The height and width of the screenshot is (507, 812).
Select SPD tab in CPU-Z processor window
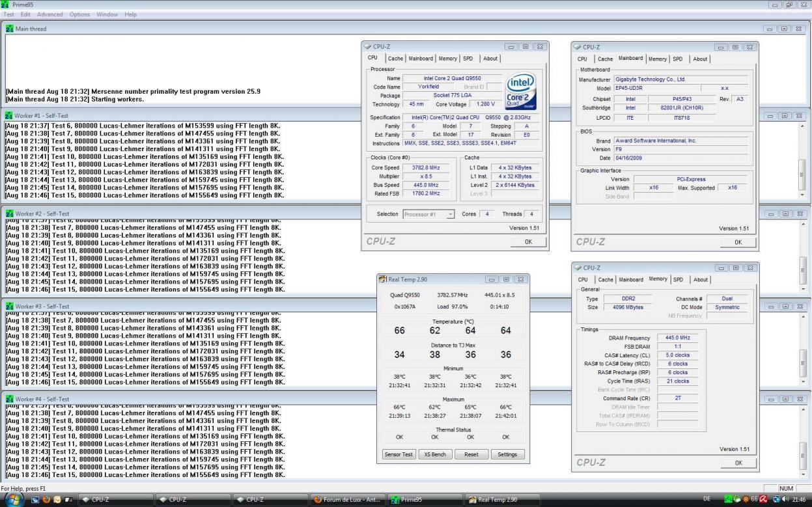coord(468,59)
